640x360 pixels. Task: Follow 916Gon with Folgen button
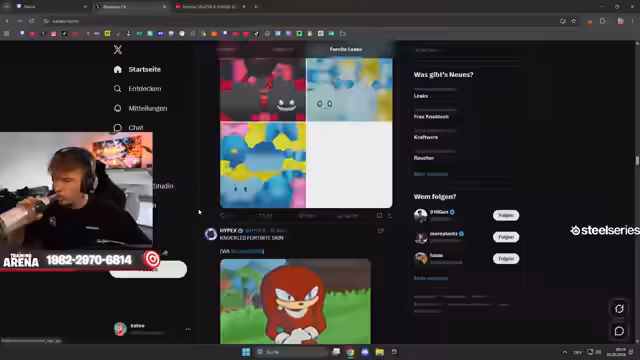coord(506,215)
